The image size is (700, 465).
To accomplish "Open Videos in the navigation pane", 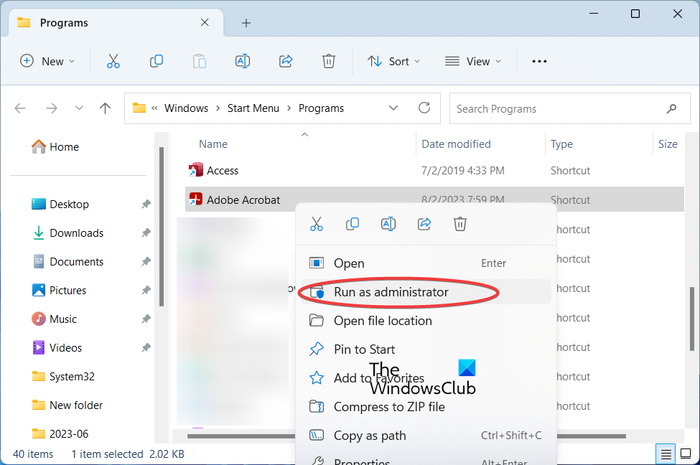I will pyautogui.click(x=57, y=348).
